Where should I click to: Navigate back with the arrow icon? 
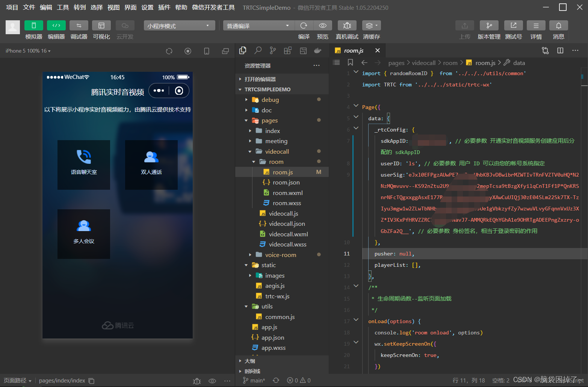click(x=364, y=63)
